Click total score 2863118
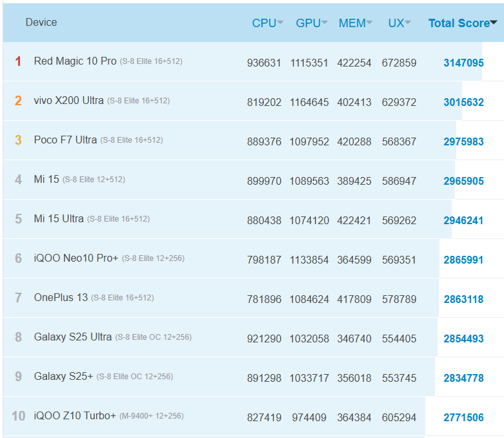Screen dimensions: 504x438 coord(463,299)
